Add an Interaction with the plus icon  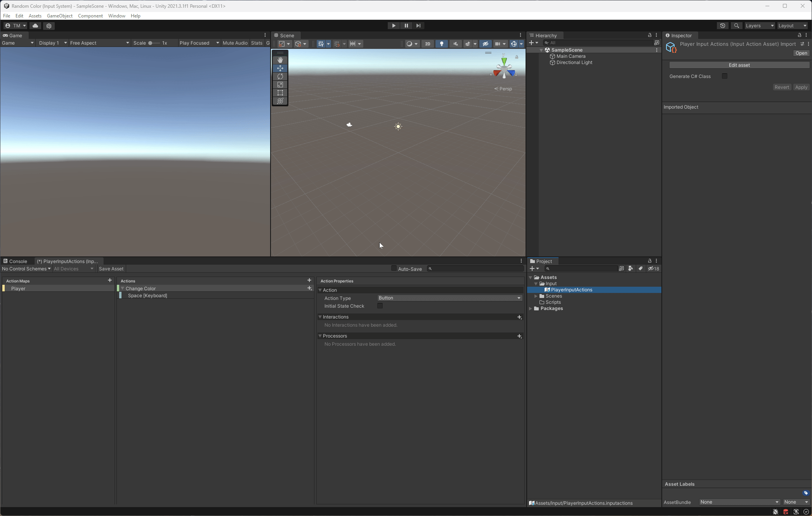[x=519, y=317]
